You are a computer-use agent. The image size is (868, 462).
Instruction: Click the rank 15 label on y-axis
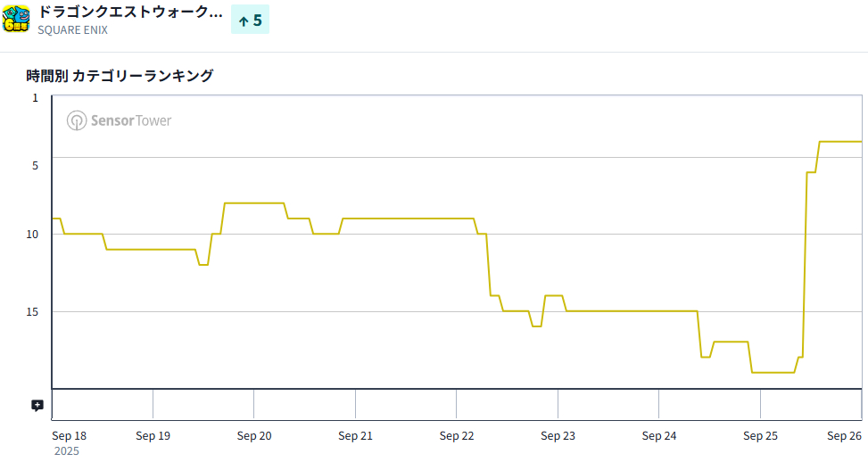click(x=34, y=311)
